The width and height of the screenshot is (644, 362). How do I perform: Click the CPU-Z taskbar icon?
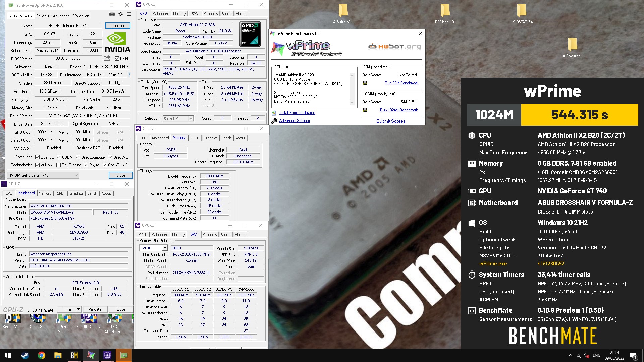tap(107, 355)
